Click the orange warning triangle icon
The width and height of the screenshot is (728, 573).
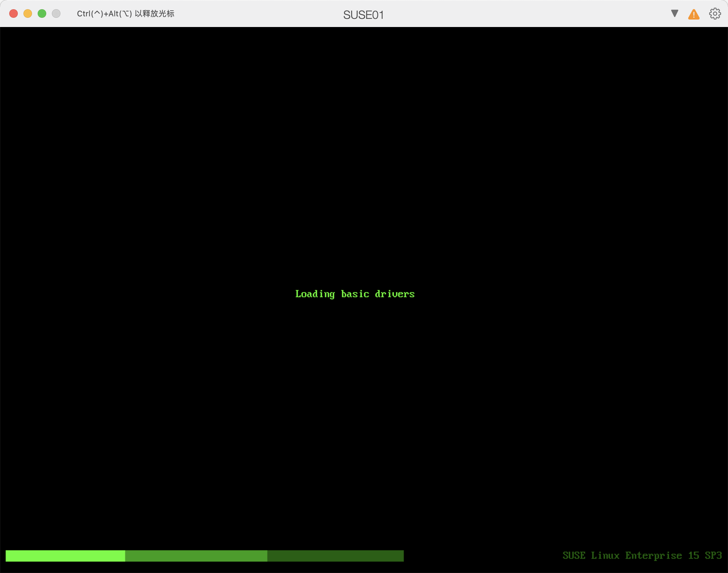coord(694,15)
